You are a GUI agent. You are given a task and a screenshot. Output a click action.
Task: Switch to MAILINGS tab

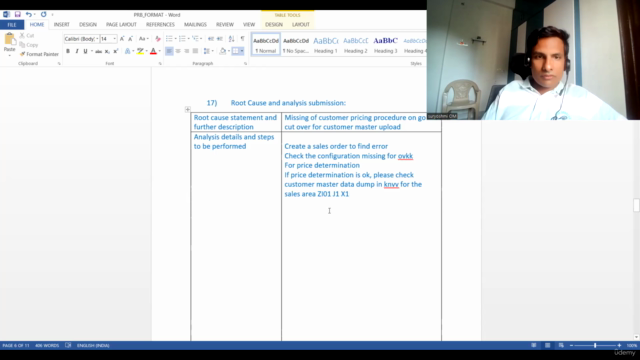[x=195, y=25]
